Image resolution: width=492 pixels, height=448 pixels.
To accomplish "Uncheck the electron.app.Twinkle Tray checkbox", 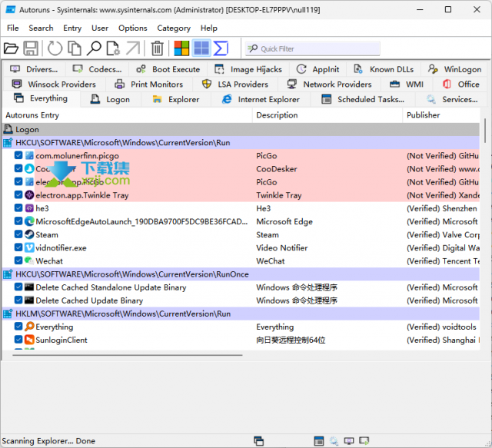I will coord(18,195).
